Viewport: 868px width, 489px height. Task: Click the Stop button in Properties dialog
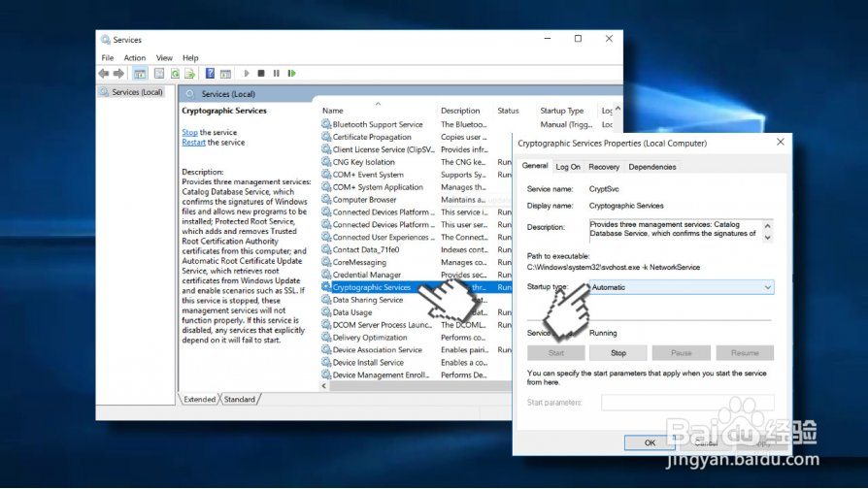[618, 353]
